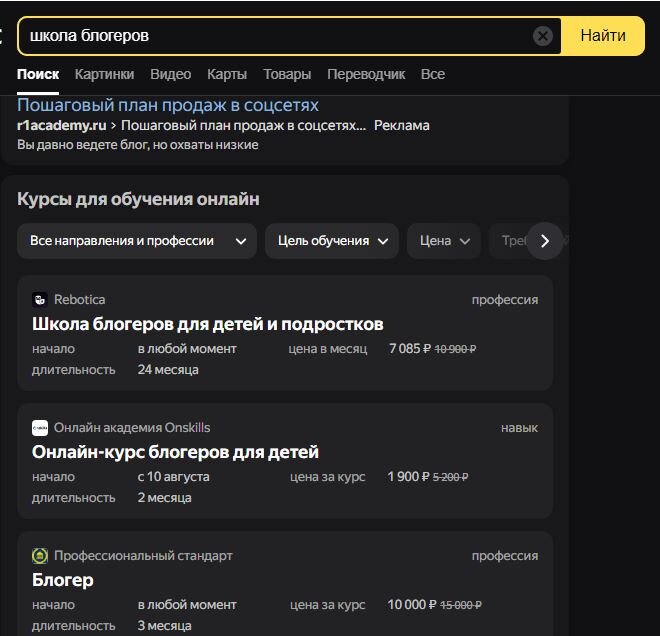Switch to the Картинки tab
660x636 pixels.
(x=104, y=74)
